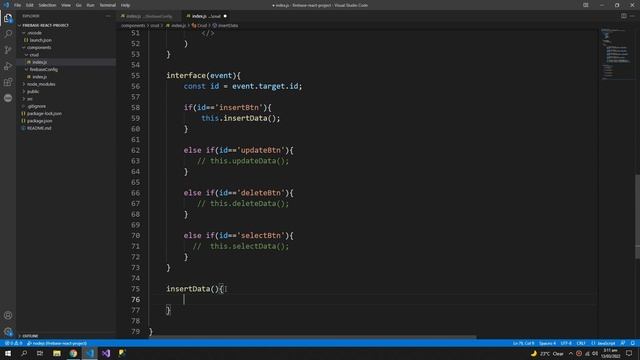Open the File menu
The height and width of the screenshot is (360, 640).
18,5
